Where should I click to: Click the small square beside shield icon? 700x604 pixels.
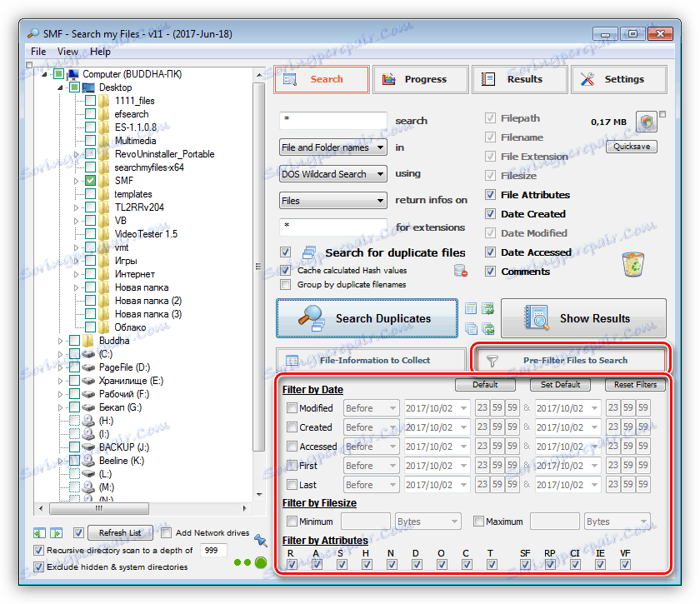(662, 114)
